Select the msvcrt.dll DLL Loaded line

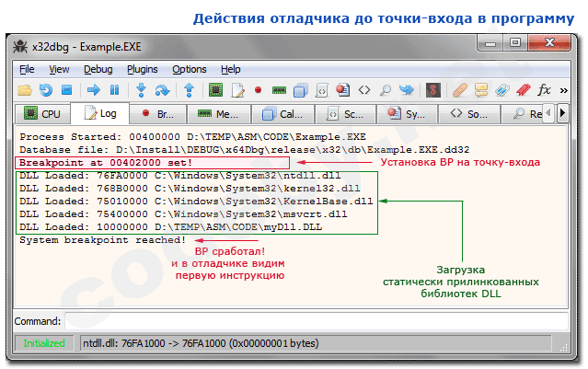(183, 214)
